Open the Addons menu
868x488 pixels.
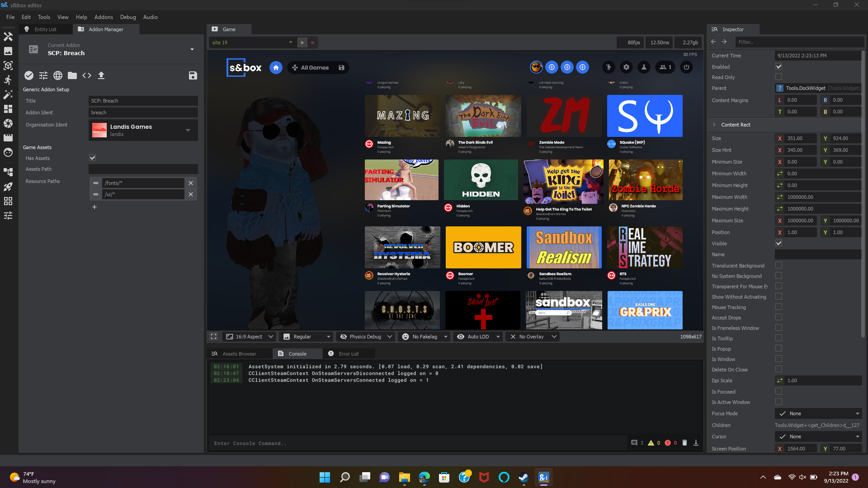click(x=104, y=17)
